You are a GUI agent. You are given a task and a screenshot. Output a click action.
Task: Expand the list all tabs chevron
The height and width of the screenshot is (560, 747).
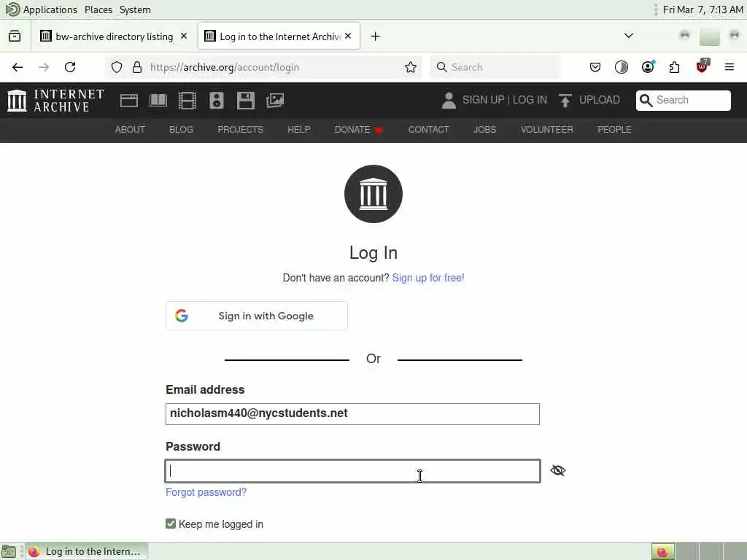point(629,36)
